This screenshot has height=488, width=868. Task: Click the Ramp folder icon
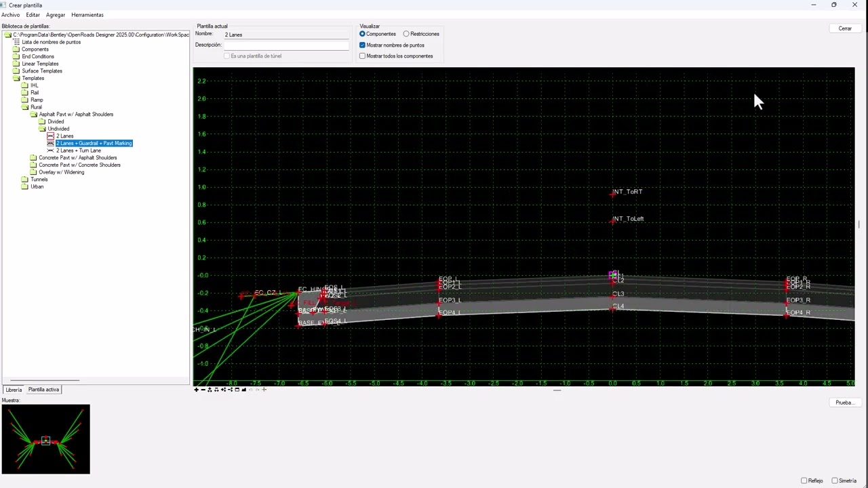(25, 100)
